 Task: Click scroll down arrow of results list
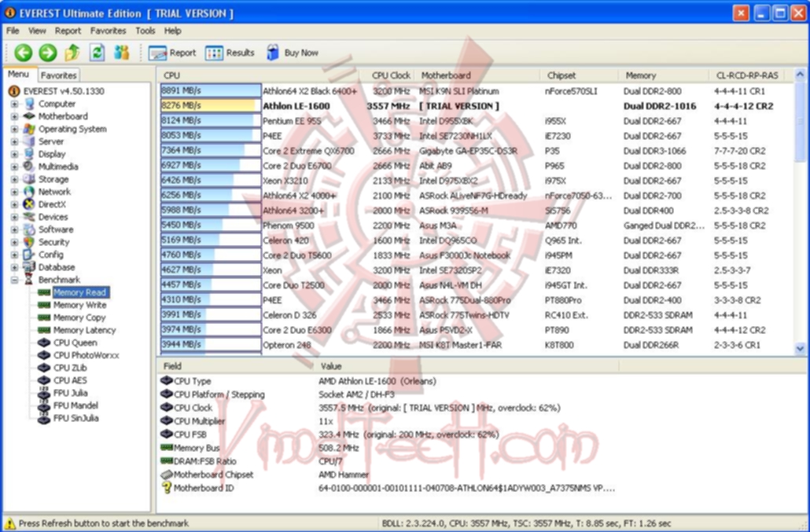(800, 348)
